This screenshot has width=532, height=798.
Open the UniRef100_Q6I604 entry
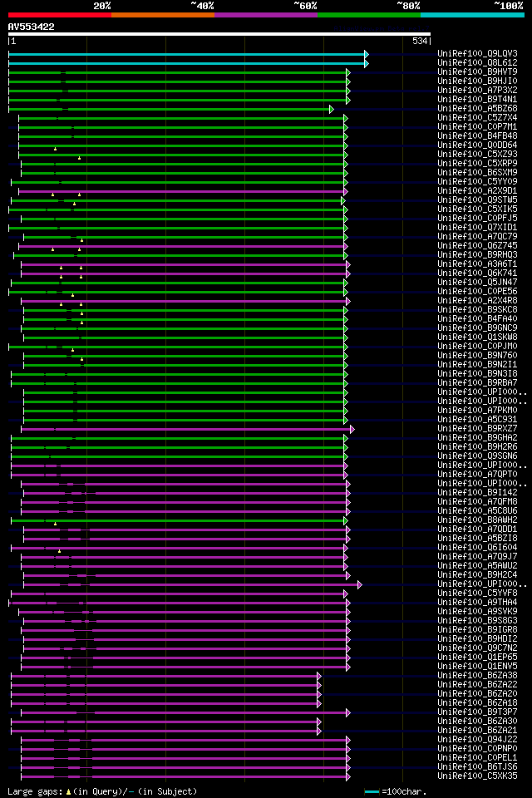(477, 548)
